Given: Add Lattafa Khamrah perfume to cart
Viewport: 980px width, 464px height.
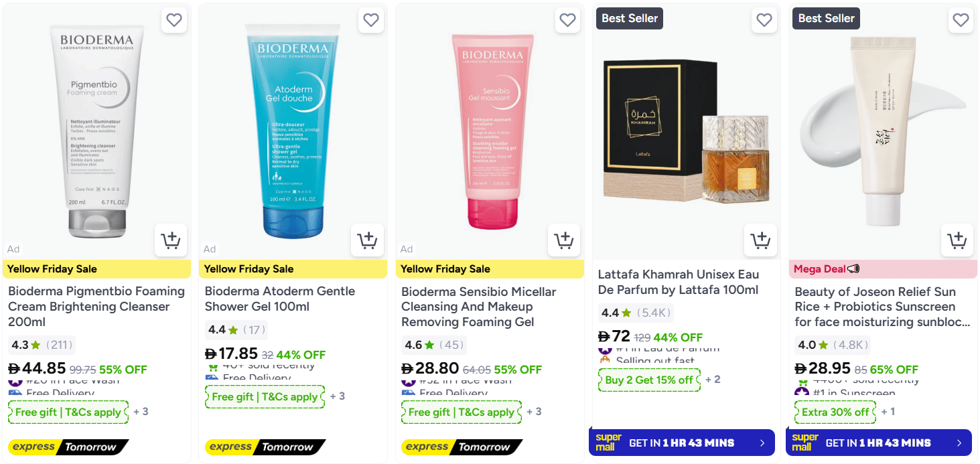Looking at the screenshot, I should 761,240.
